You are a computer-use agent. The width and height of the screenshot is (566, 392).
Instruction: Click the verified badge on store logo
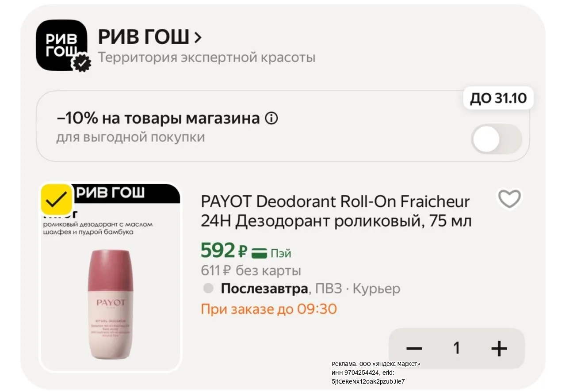coord(81,63)
